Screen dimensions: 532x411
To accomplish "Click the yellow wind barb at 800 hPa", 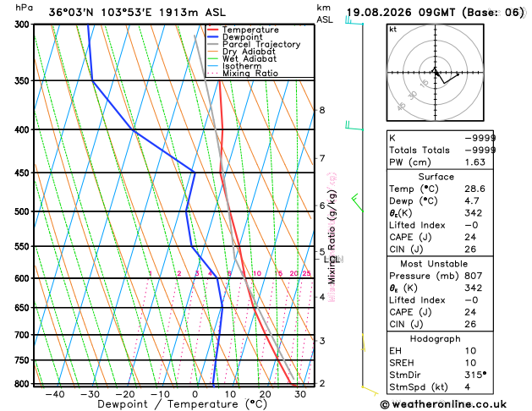I will pyautogui.click(x=370, y=391).
